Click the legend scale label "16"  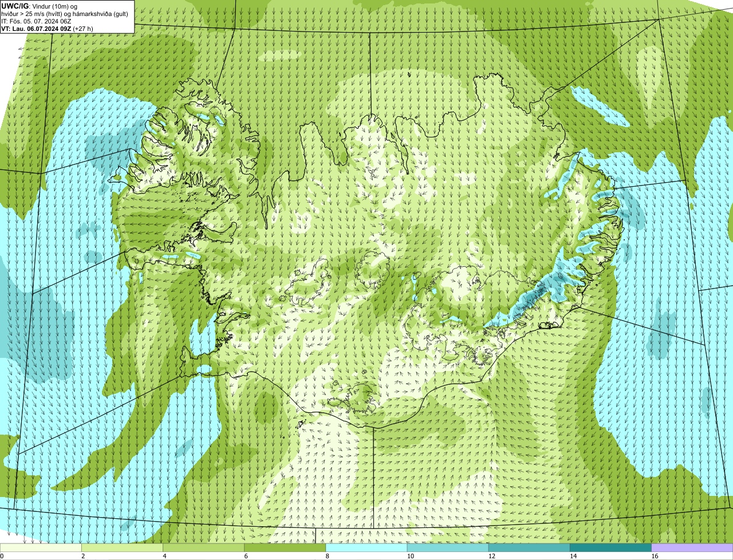tap(654, 556)
